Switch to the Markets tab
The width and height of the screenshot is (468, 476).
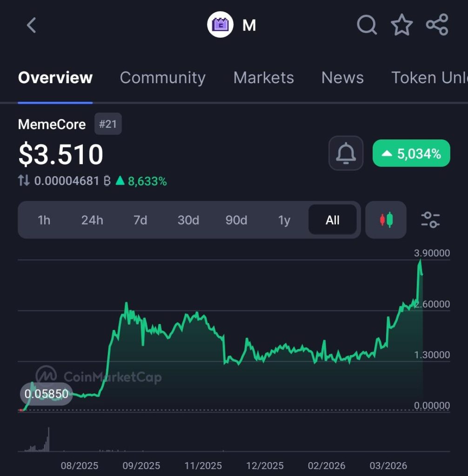(x=263, y=78)
